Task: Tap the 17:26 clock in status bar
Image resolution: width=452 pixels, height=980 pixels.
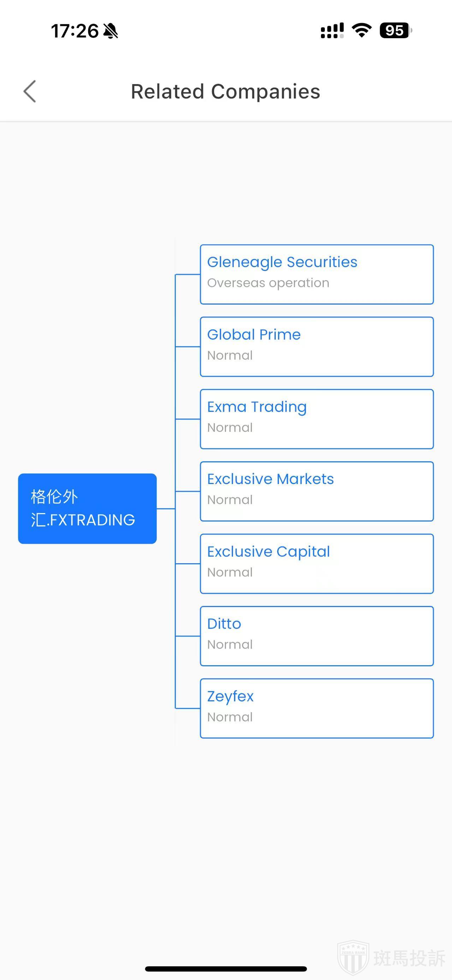Action: (75, 31)
